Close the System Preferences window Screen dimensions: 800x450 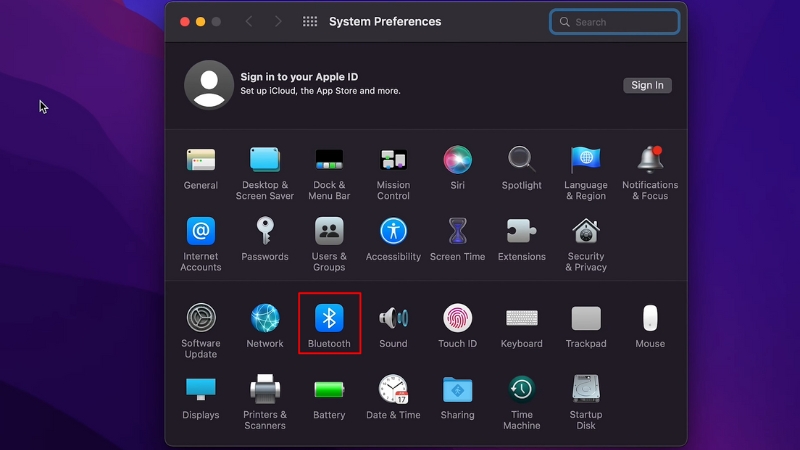click(185, 21)
